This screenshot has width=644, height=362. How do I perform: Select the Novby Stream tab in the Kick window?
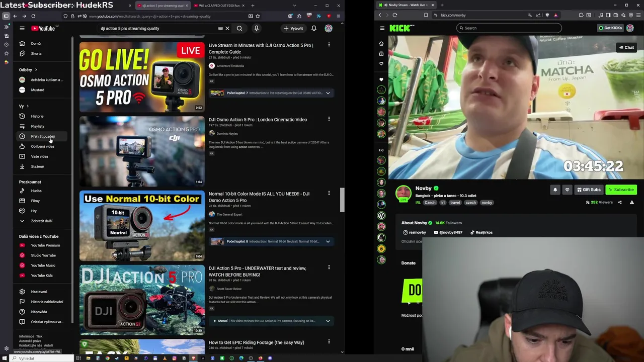(407, 5)
